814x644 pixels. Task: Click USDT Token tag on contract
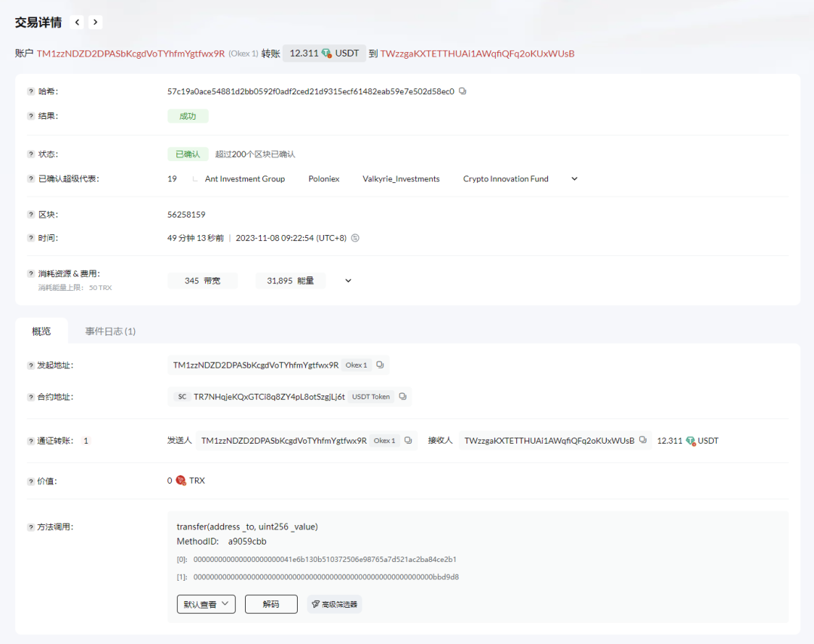click(x=371, y=397)
